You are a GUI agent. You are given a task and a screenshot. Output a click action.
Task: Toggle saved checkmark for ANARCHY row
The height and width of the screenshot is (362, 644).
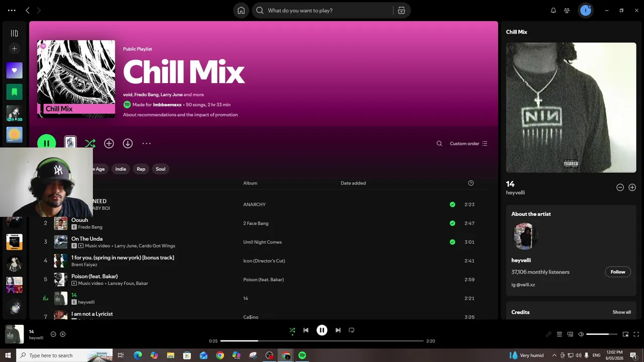click(452, 205)
